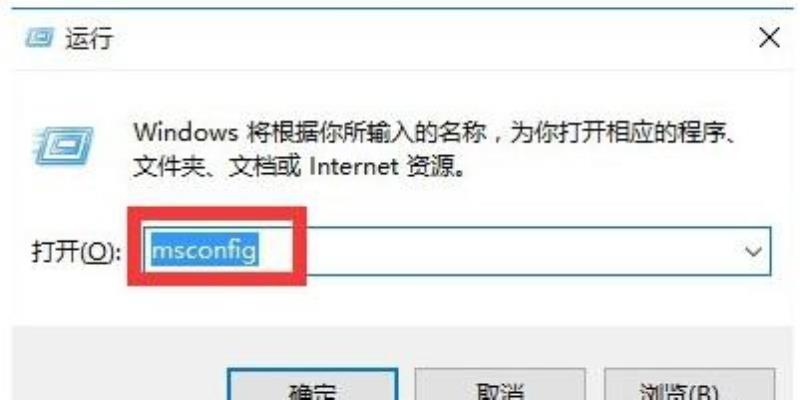Open file browser with 浏览(B) button

pyautogui.click(x=689, y=385)
